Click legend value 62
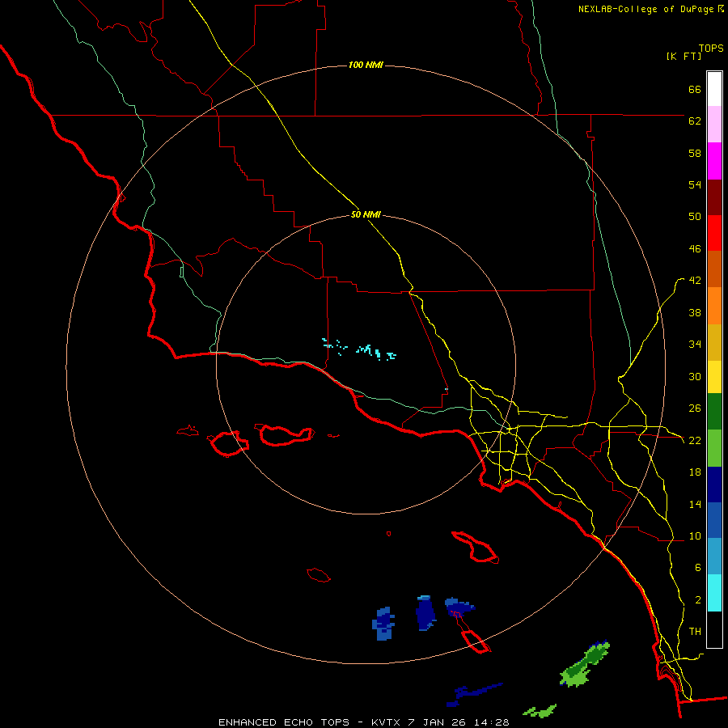The image size is (728, 728). 695,121
